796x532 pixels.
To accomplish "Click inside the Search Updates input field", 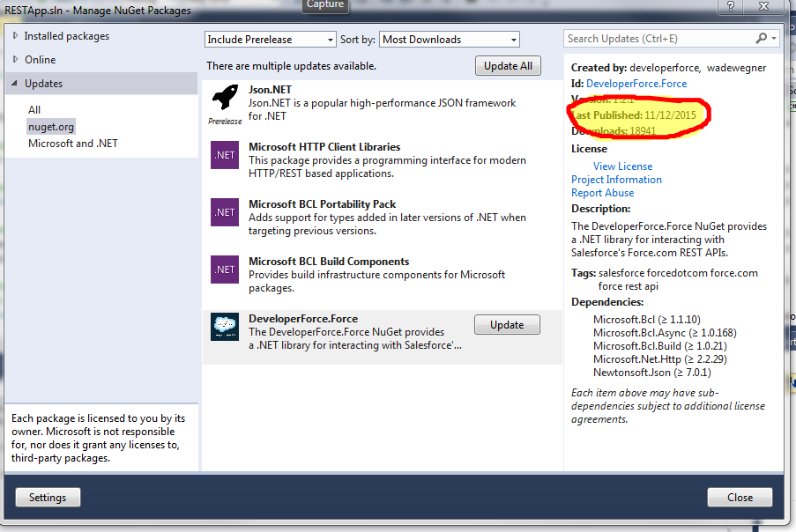I will (652, 38).
